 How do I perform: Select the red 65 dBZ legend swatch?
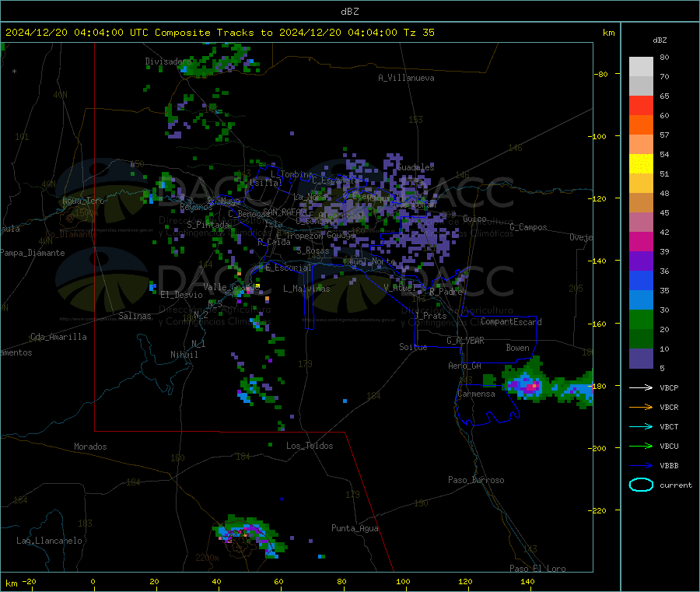click(x=641, y=106)
